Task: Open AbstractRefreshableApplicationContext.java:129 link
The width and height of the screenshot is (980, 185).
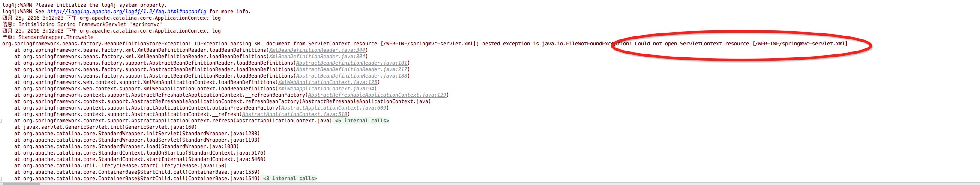Action: tap(377, 95)
